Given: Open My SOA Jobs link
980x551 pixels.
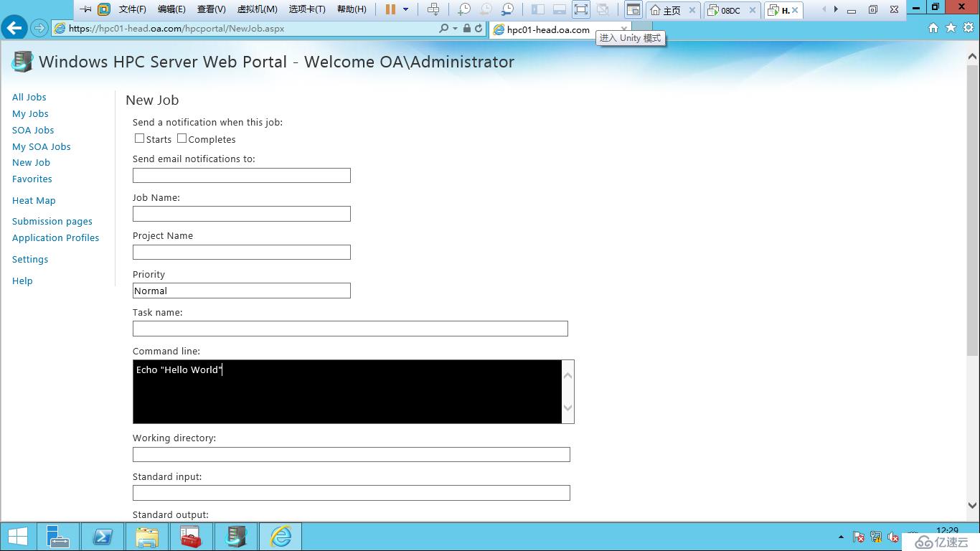Looking at the screenshot, I should [x=42, y=146].
